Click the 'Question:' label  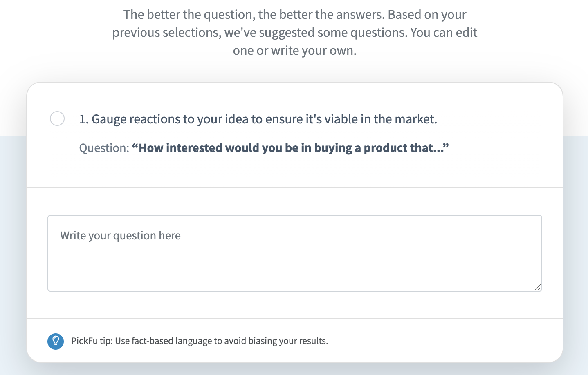point(104,148)
